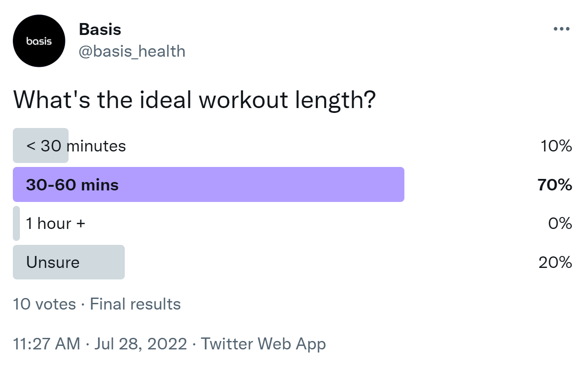Click the Basis profile avatar

[39, 41]
